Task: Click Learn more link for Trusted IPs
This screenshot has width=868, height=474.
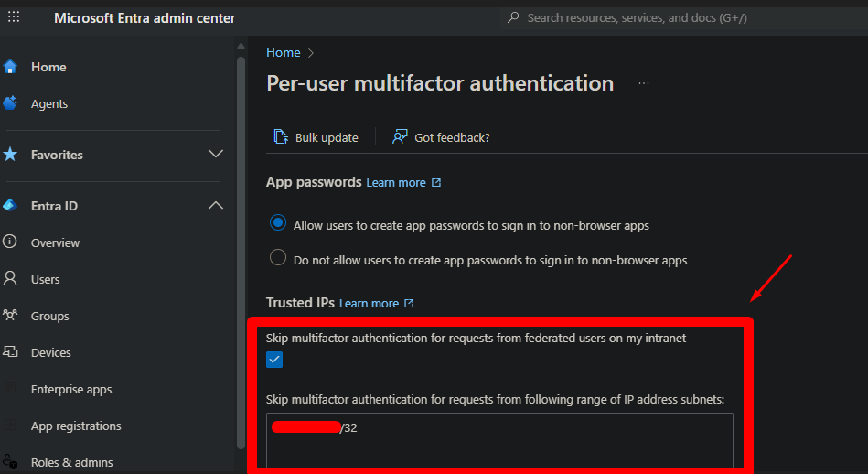Action: [x=369, y=304]
